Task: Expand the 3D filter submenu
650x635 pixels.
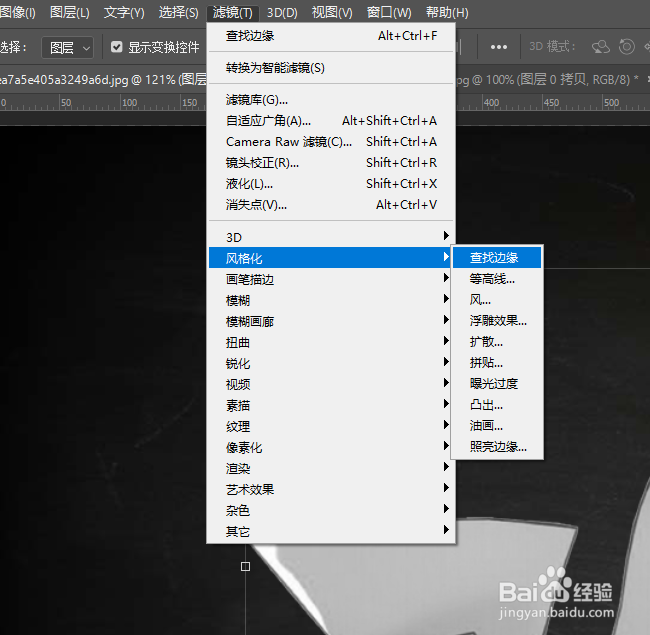Action: coord(331,237)
